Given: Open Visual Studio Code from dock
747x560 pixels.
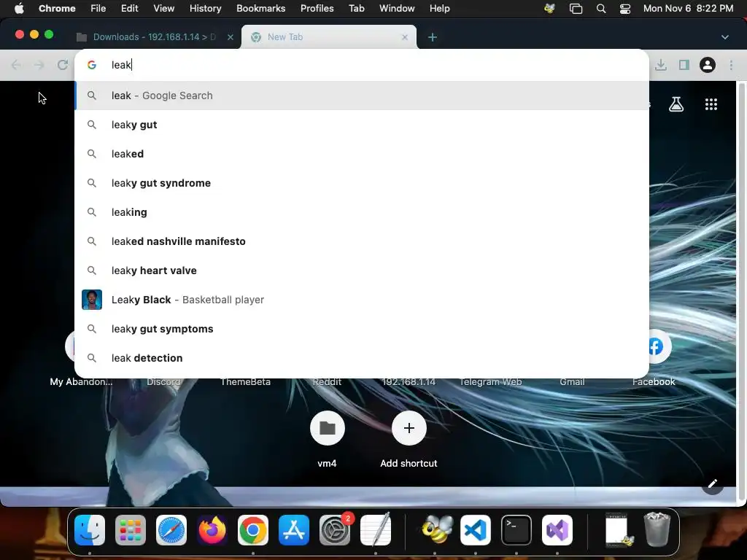Looking at the screenshot, I should point(476,530).
